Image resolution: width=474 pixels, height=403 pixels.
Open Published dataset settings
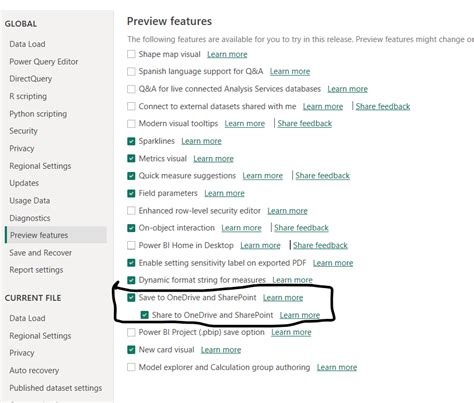tap(56, 388)
